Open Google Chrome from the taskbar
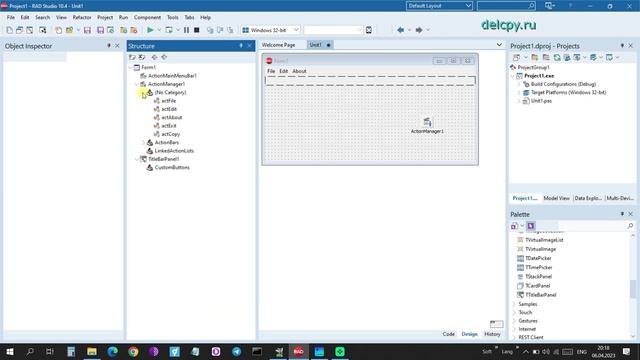The image size is (640, 360). point(133,351)
